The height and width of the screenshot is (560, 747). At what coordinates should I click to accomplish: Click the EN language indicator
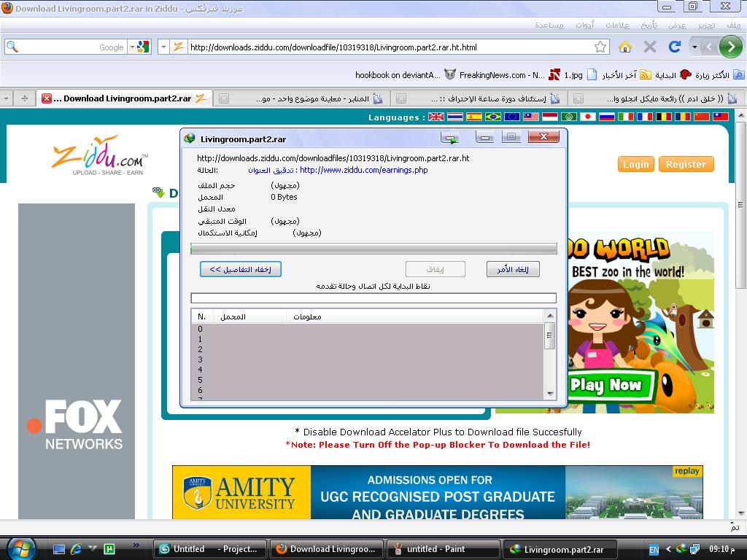click(654, 550)
